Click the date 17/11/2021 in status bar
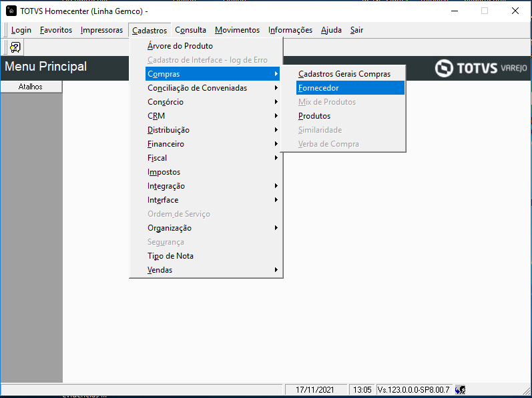Viewport: 532px width, 398px height. (x=315, y=389)
